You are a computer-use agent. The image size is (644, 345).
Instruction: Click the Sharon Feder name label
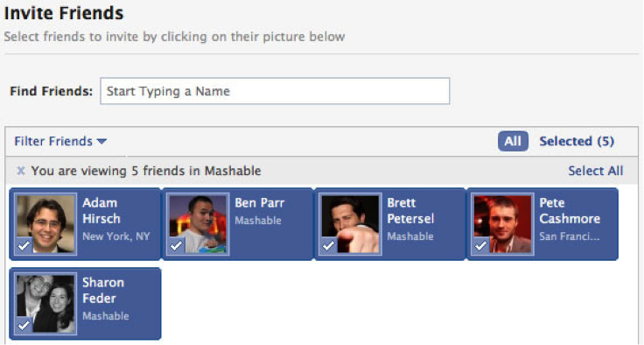[x=103, y=291]
